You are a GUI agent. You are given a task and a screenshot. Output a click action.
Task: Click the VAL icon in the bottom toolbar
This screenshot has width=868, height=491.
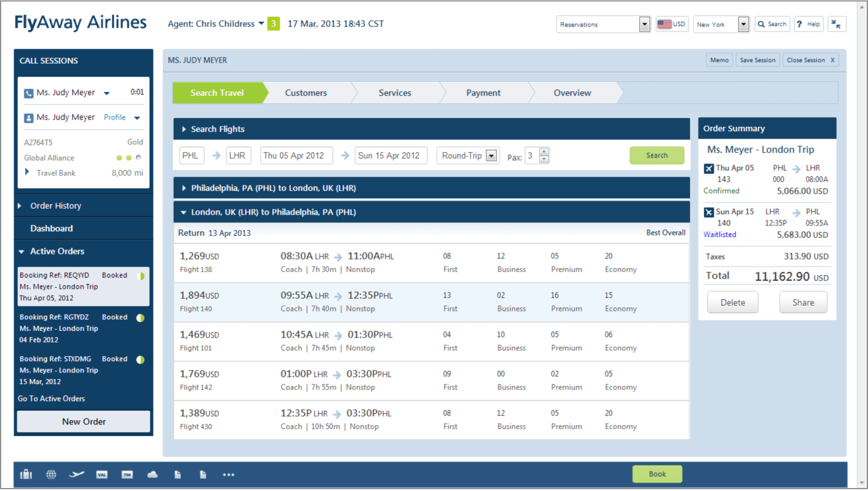(102, 474)
